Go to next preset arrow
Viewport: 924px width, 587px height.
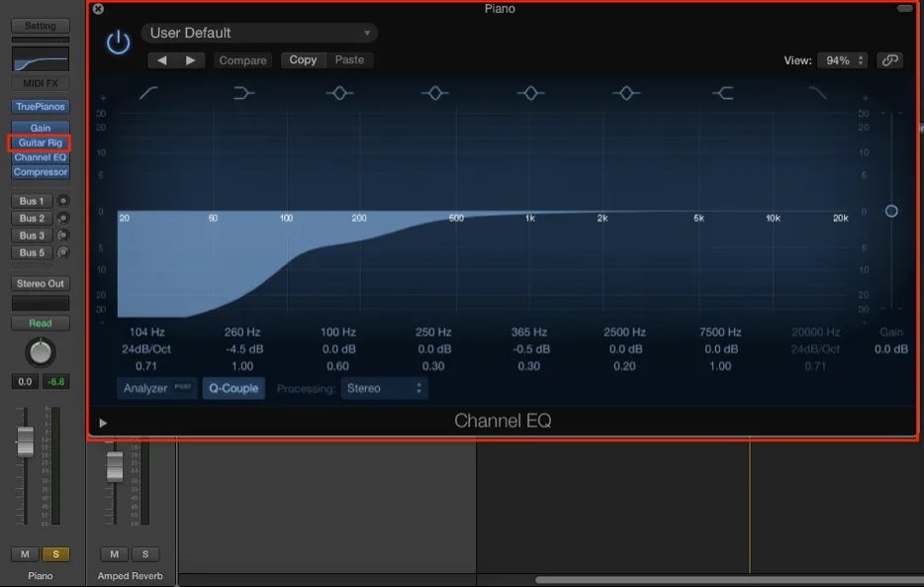click(190, 60)
